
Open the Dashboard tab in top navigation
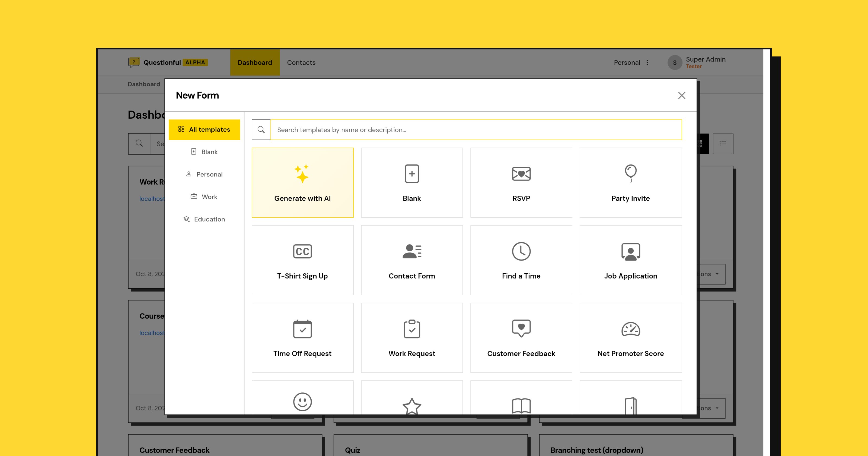pyautogui.click(x=255, y=62)
